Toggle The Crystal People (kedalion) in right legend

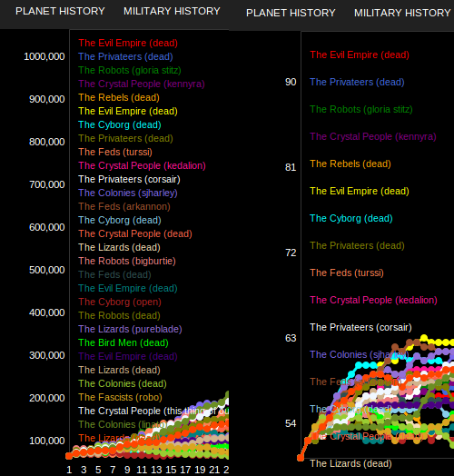point(373,300)
